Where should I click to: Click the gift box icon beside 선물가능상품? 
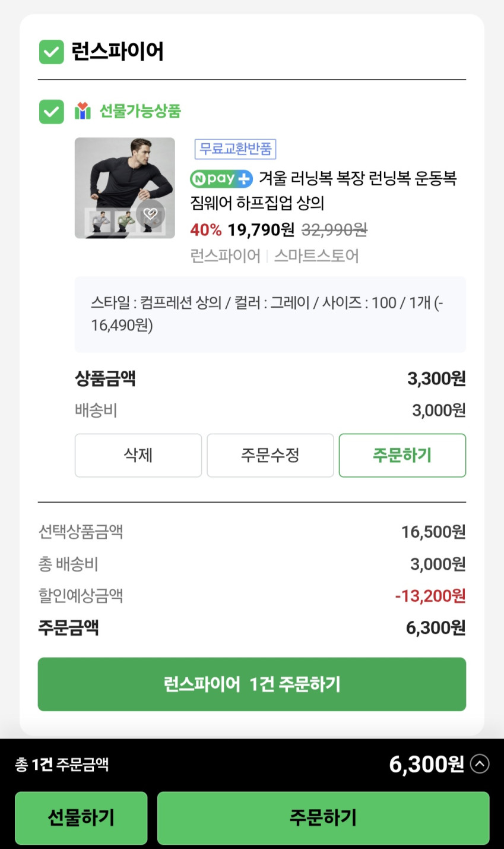pos(83,111)
